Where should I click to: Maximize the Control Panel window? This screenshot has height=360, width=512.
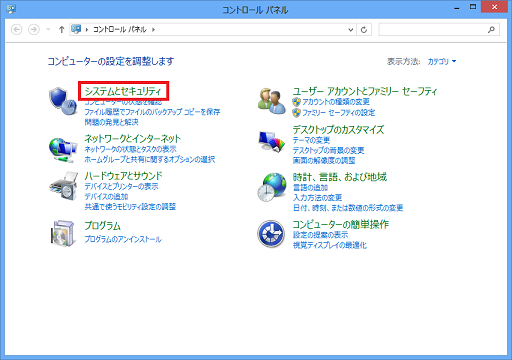[x=473, y=7]
